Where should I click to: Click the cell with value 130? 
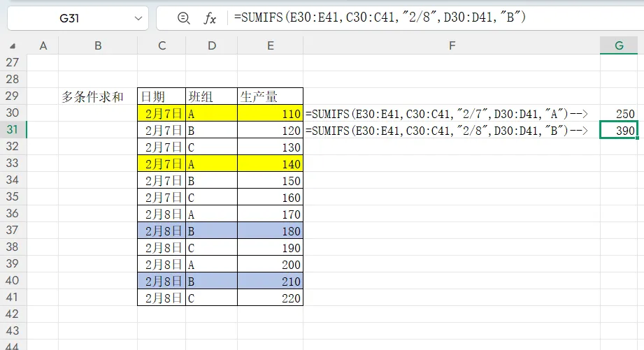[270, 147]
